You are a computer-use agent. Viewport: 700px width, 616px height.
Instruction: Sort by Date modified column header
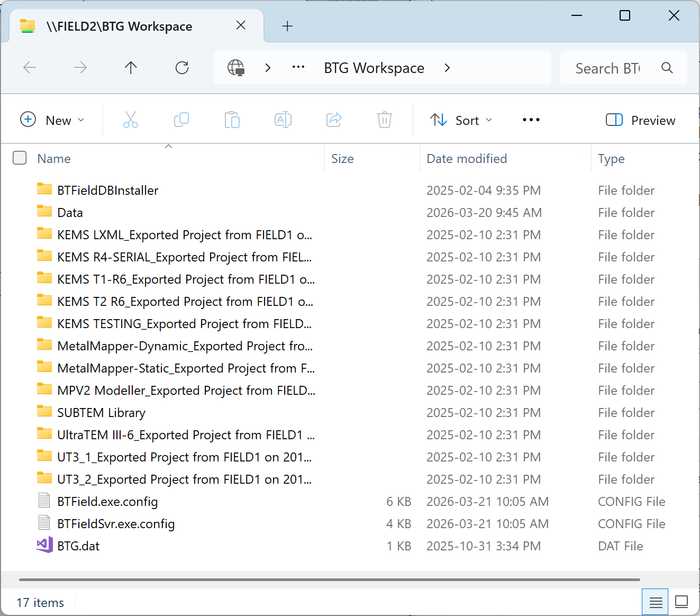coord(467,159)
